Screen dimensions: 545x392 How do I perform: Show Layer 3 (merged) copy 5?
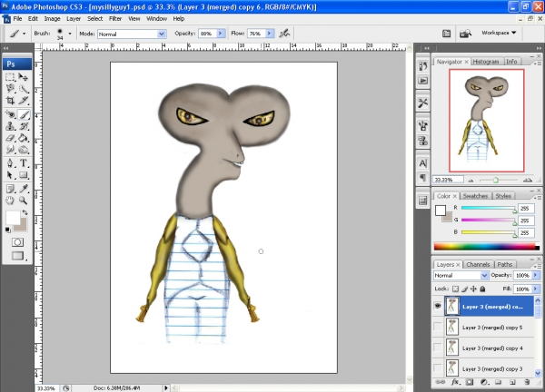pyautogui.click(x=438, y=327)
